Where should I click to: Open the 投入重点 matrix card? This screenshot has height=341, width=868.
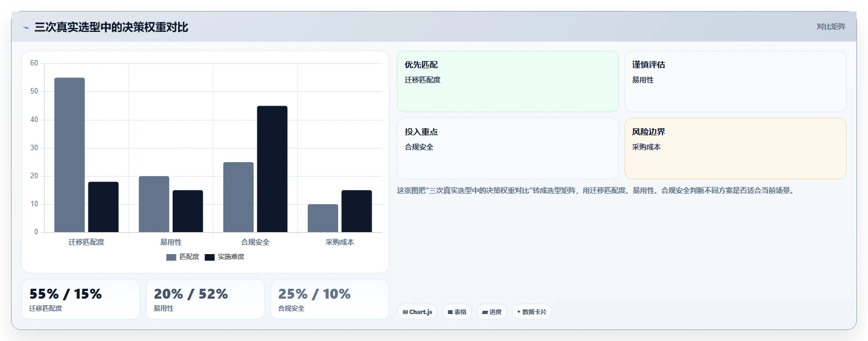coord(508,148)
